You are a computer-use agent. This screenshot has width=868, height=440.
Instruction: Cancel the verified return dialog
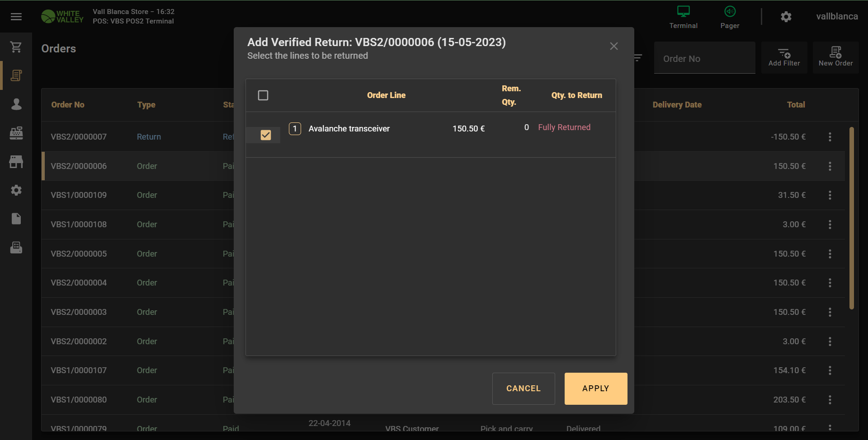[x=523, y=389]
